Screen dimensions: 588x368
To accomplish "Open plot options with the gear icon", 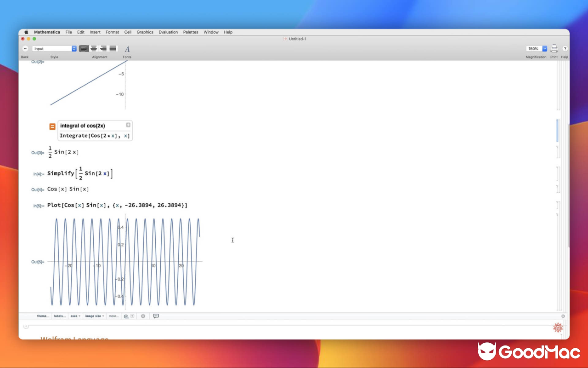I will (143, 316).
